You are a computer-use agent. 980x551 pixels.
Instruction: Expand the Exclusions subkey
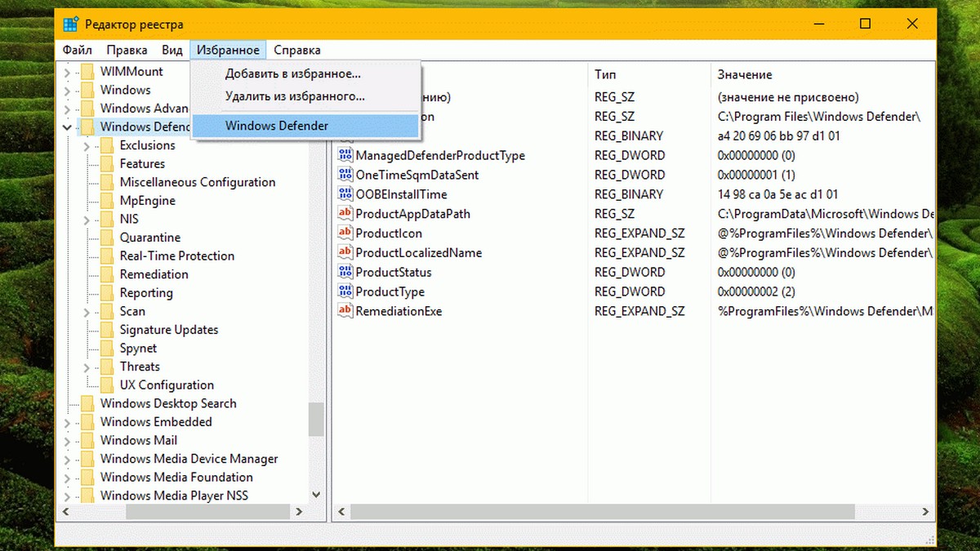coord(87,145)
